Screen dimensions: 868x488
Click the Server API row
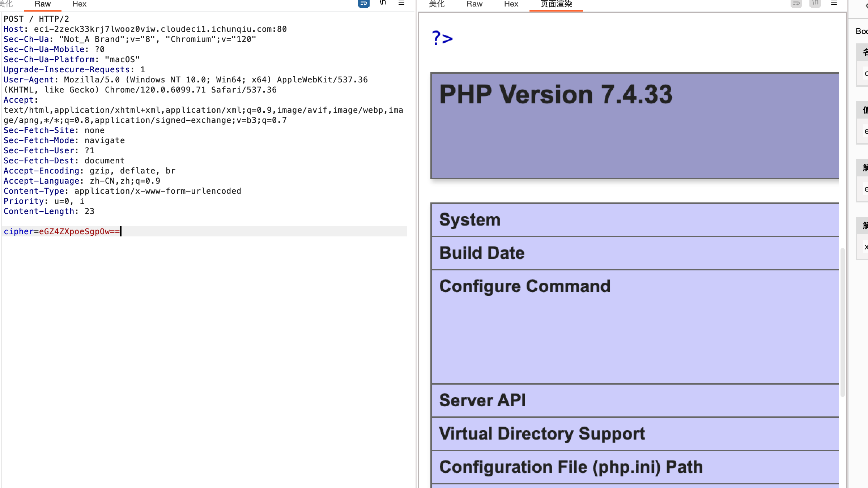pos(482,401)
